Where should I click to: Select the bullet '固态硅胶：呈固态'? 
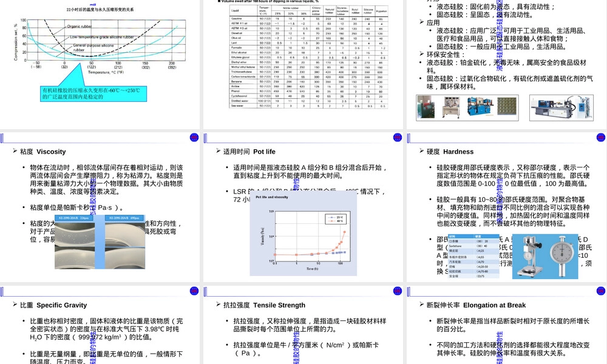pyautogui.click(x=486, y=15)
